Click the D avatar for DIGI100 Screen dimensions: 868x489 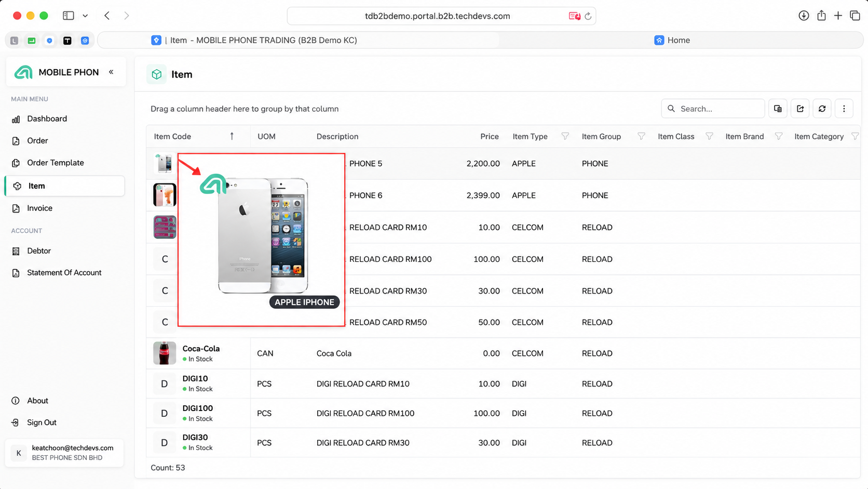point(165,414)
